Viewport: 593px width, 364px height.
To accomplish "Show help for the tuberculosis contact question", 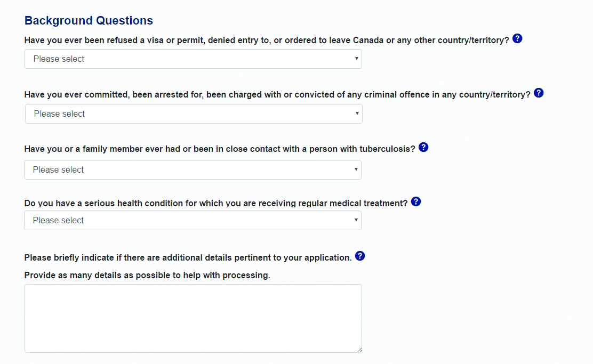I will tap(423, 148).
